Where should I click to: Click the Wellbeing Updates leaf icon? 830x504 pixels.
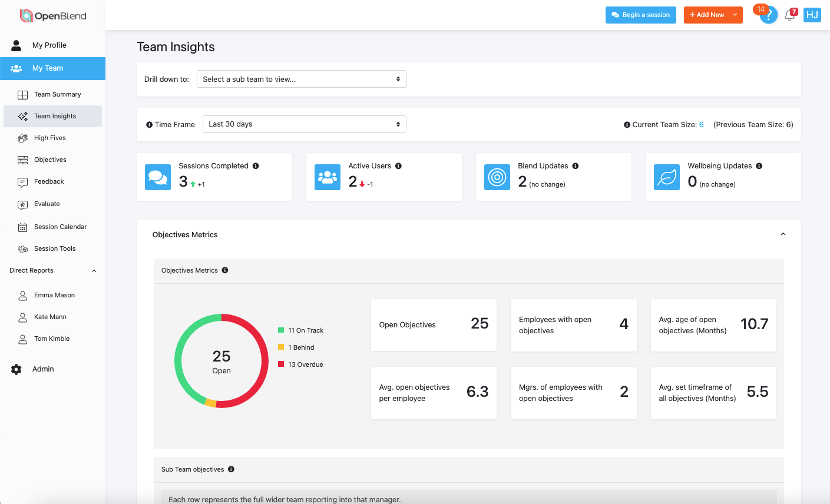[667, 177]
